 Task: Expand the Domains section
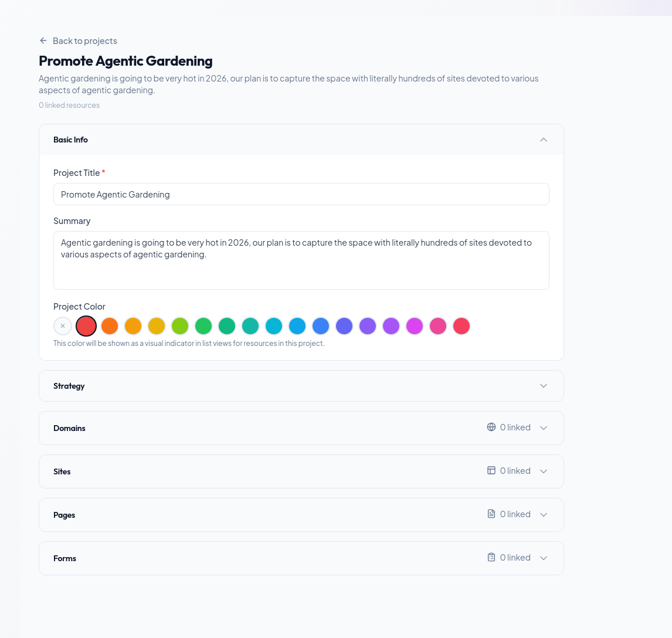[543, 427]
